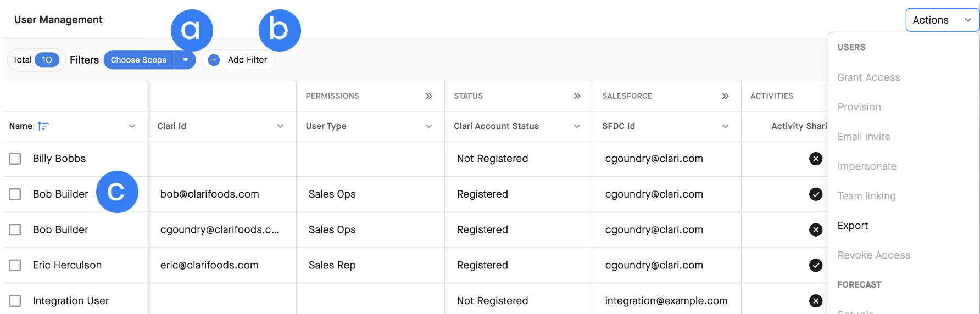Expand the Status column group arrows
The image size is (980, 314).
[x=577, y=96]
